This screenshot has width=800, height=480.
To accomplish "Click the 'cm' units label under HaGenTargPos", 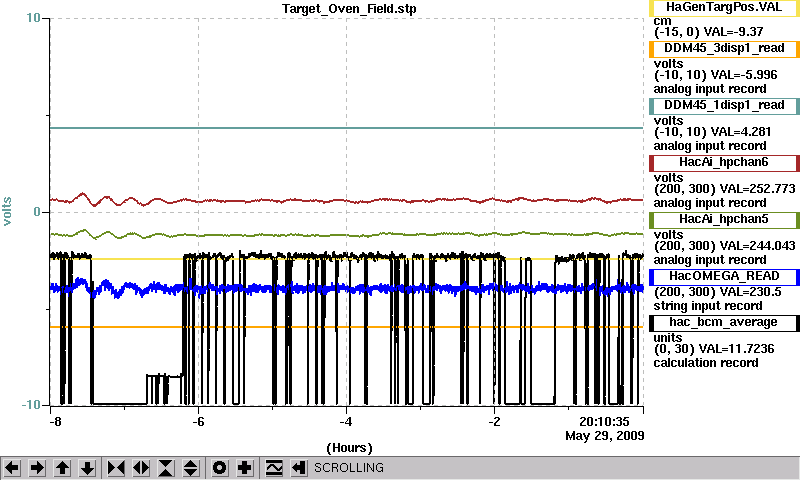I will click(x=662, y=21).
